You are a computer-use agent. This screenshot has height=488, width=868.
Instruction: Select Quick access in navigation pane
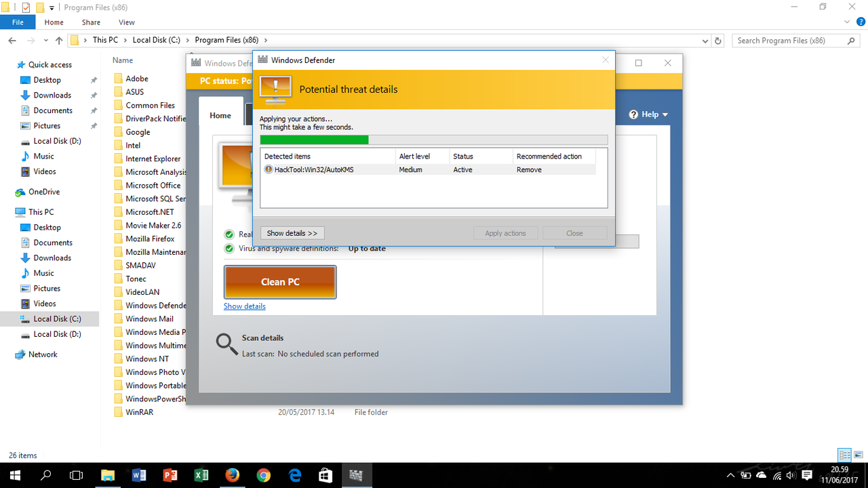pyautogui.click(x=50, y=64)
